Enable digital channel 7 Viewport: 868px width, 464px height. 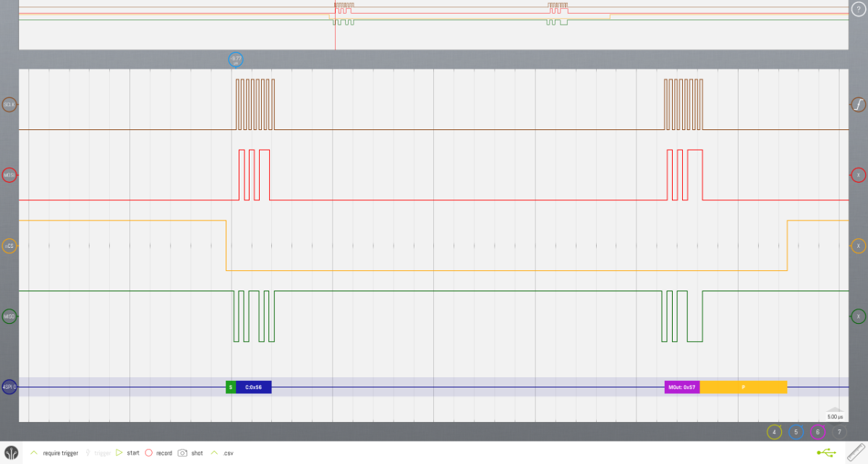pyautogui.click(x=839, y=432)
